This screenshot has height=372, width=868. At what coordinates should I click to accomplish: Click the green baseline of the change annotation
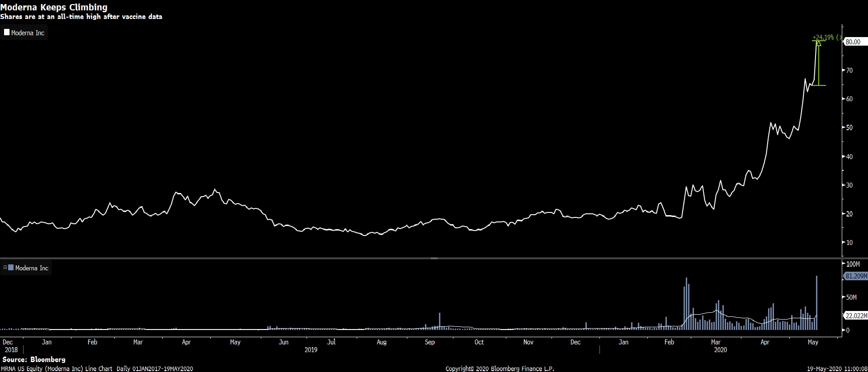tap(818, 85)
